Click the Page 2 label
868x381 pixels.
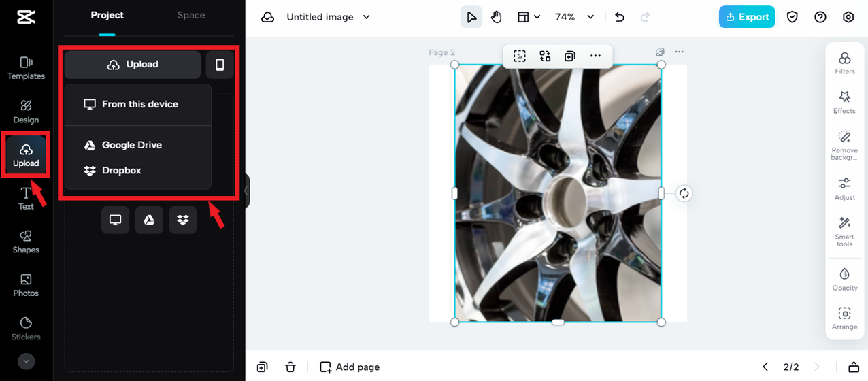tap(442, 52)
